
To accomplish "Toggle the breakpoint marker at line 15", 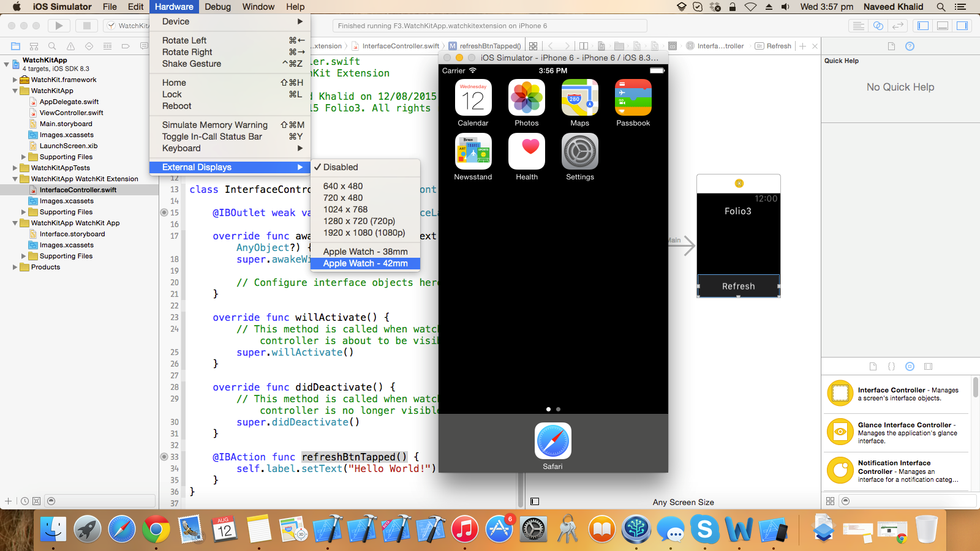I will point(164,212).
